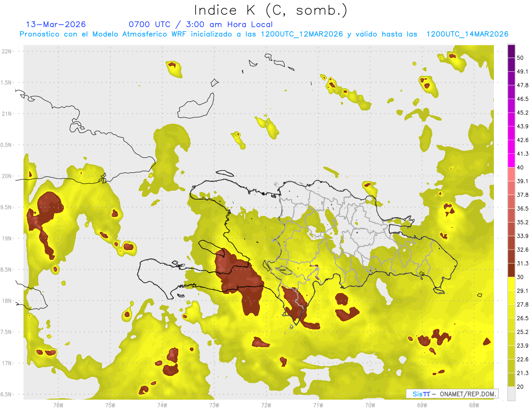Click the legend value '39.1'
The height and width of the screenshot is (411, 532).
click(523, 181)
